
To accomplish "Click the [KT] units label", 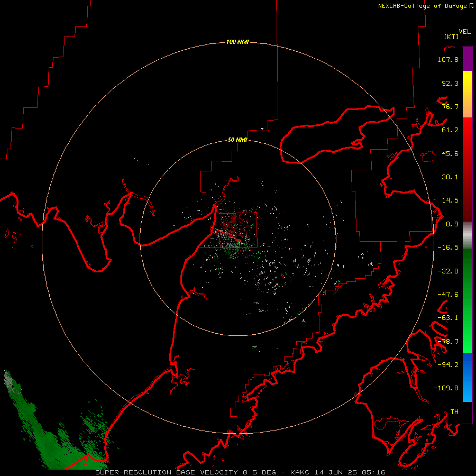I will coord(452,36).
